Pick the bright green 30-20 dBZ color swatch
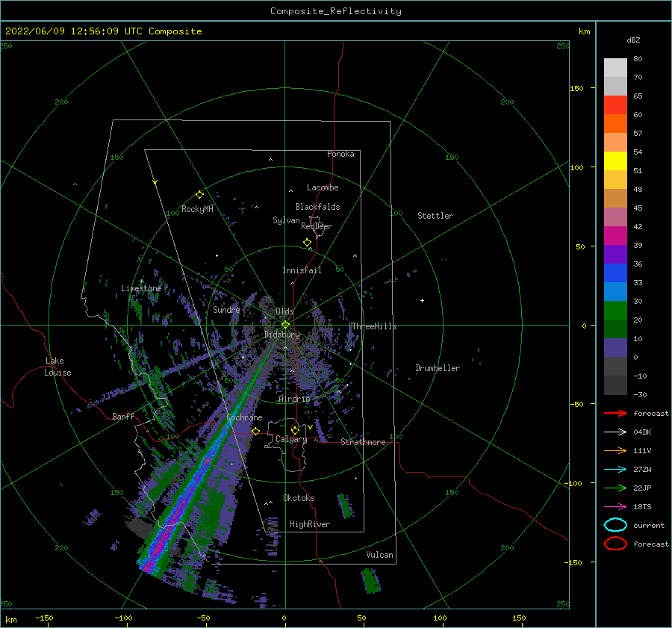This screenshot has width=672, height=628. [615, 311]
